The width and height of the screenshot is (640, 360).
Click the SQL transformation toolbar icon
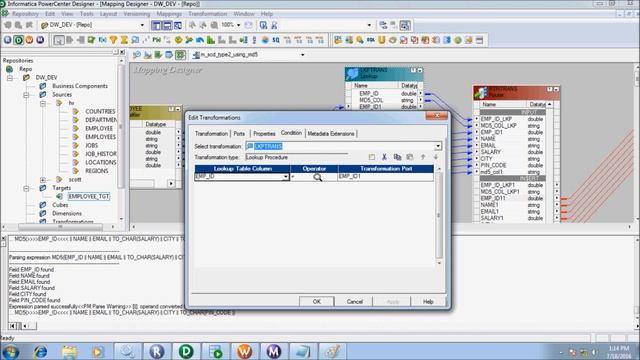click(x=371, y=40)
